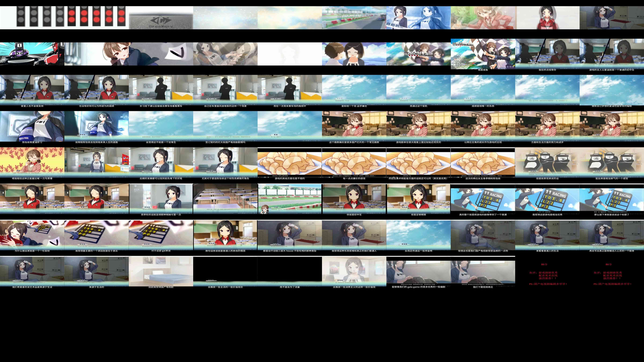Open the chips frame captioned 这次的两位女主角李桐和陈怡依
Screen dimensions: 644x362
483,163
